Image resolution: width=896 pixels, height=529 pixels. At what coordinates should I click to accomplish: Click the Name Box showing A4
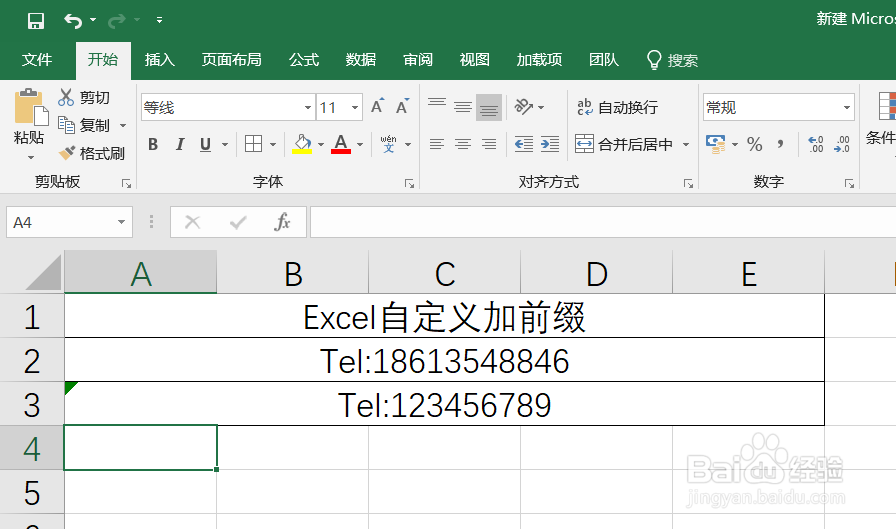pos(69,222)
